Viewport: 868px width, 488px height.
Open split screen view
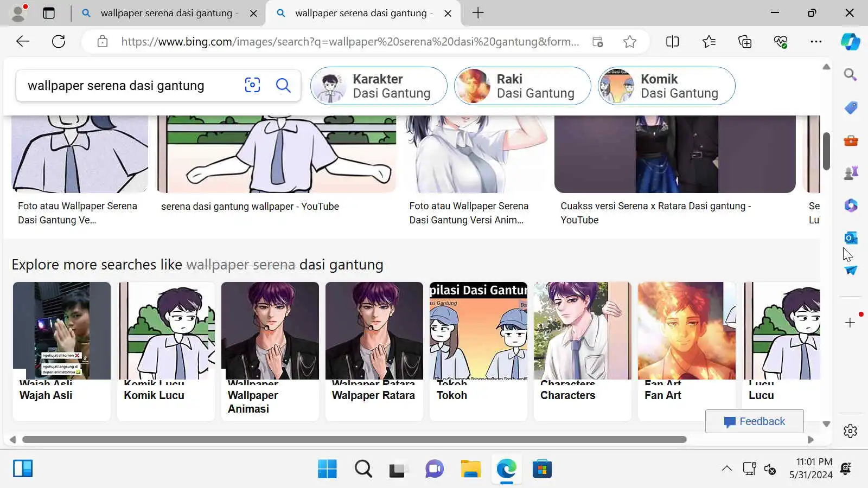(672, 42)
